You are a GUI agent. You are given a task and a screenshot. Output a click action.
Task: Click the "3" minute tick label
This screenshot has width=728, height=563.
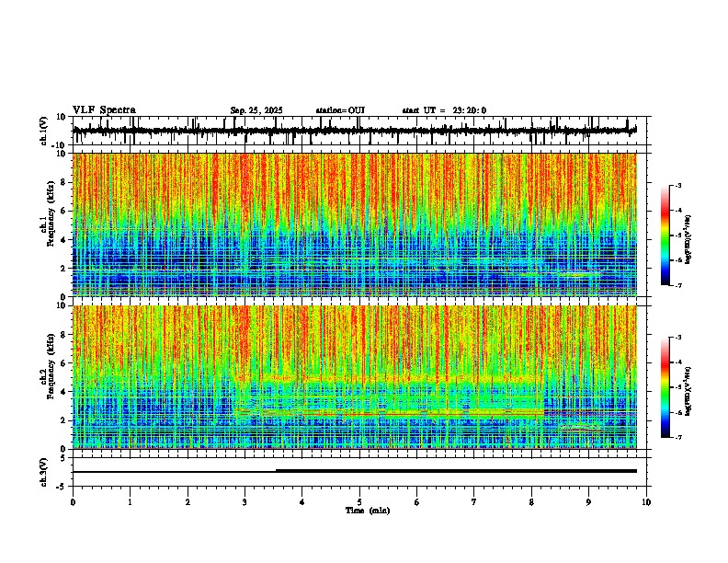point(245,502)
